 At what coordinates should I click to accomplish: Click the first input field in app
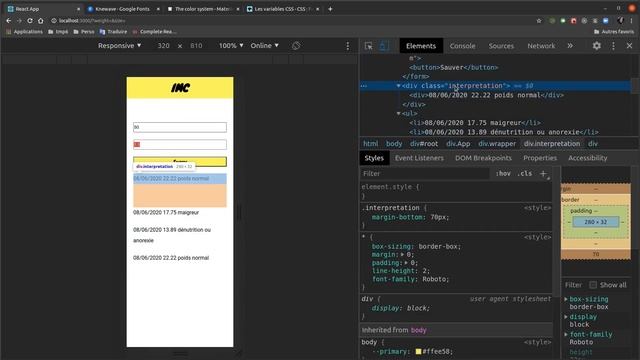pos(180,127)
